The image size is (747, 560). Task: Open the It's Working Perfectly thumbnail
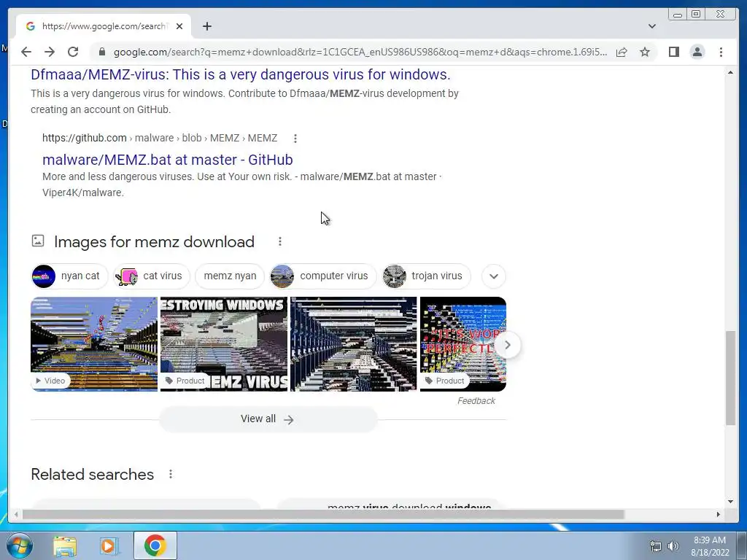click(x=462, y=344)
